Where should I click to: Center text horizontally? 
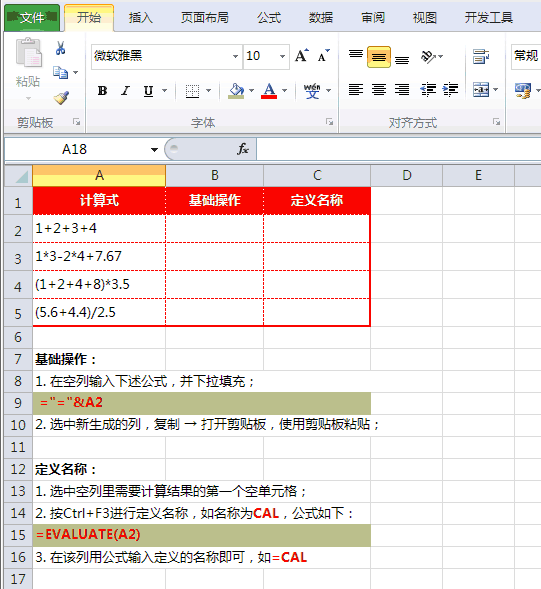pyautogui.click(x=379, y=89)
